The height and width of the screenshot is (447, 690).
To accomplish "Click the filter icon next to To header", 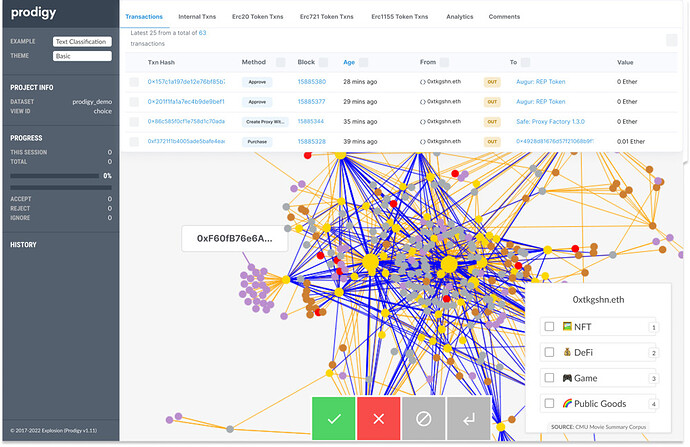I will click(525, 62).
